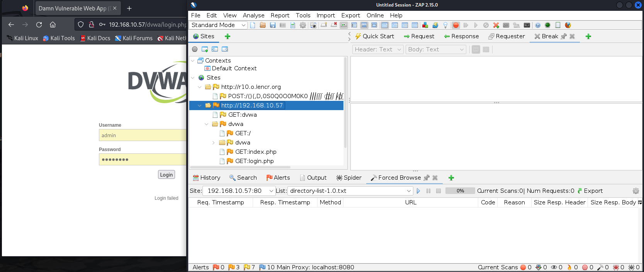This screenshot has width=644, height=272.
Task: Open the Help question mark icon
Action: (x=538, y=25)
